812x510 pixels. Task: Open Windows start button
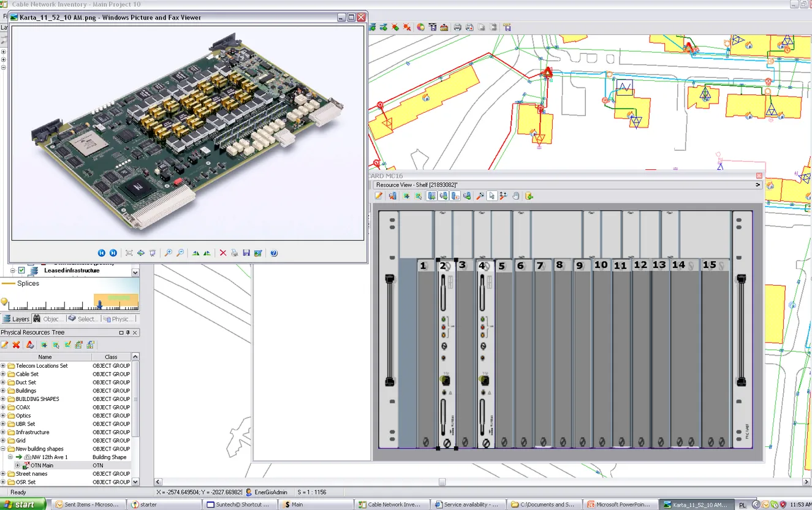coord(23,504)
